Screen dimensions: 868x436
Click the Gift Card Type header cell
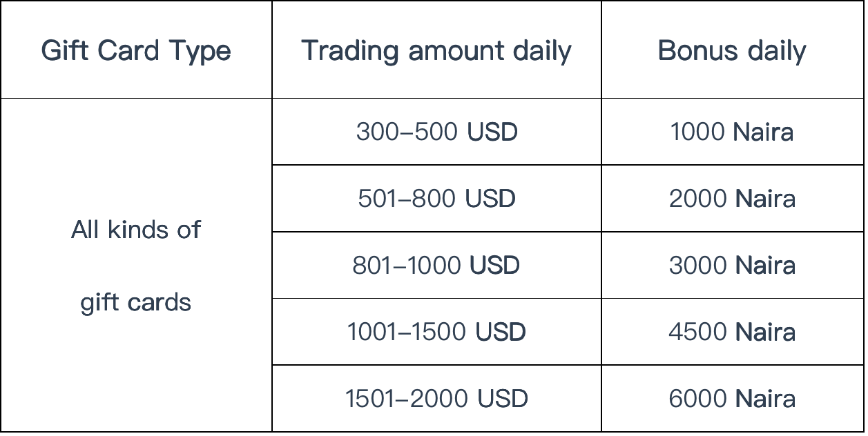pyautogui.click(x=136, y=50)
